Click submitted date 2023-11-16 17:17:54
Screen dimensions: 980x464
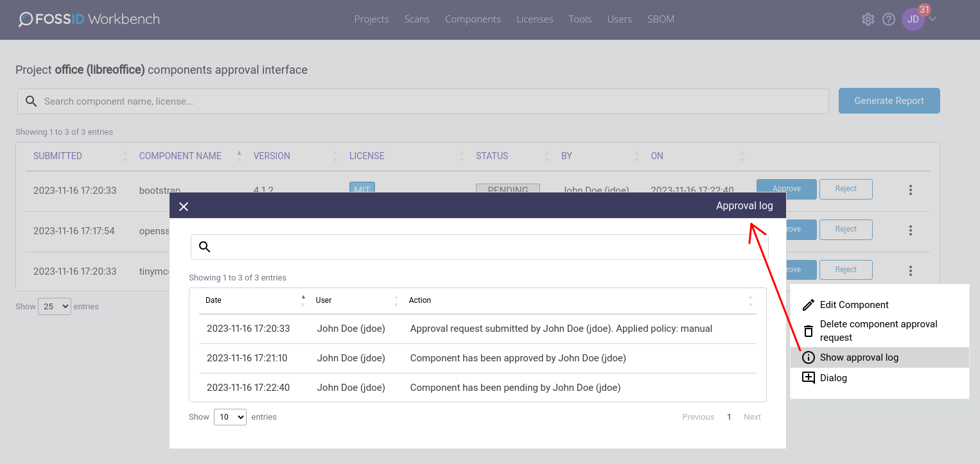coord(74,231)
